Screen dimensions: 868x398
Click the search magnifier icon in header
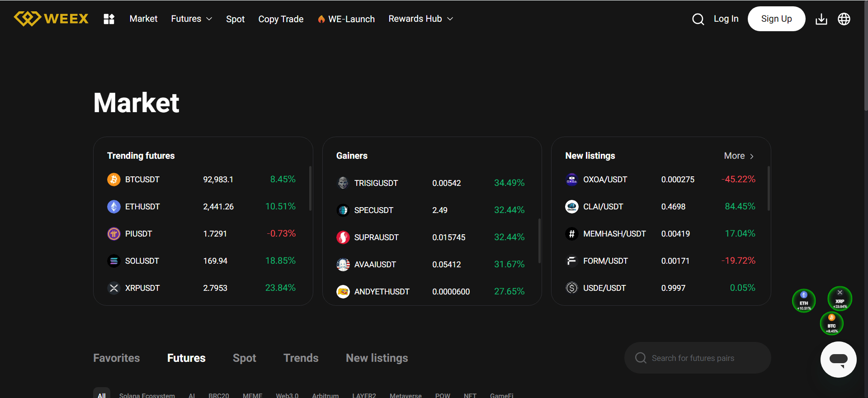tap(698, 19)
